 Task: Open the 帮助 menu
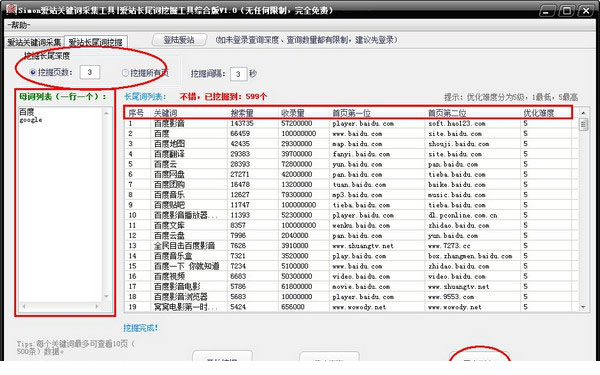[x=18, y=25]
